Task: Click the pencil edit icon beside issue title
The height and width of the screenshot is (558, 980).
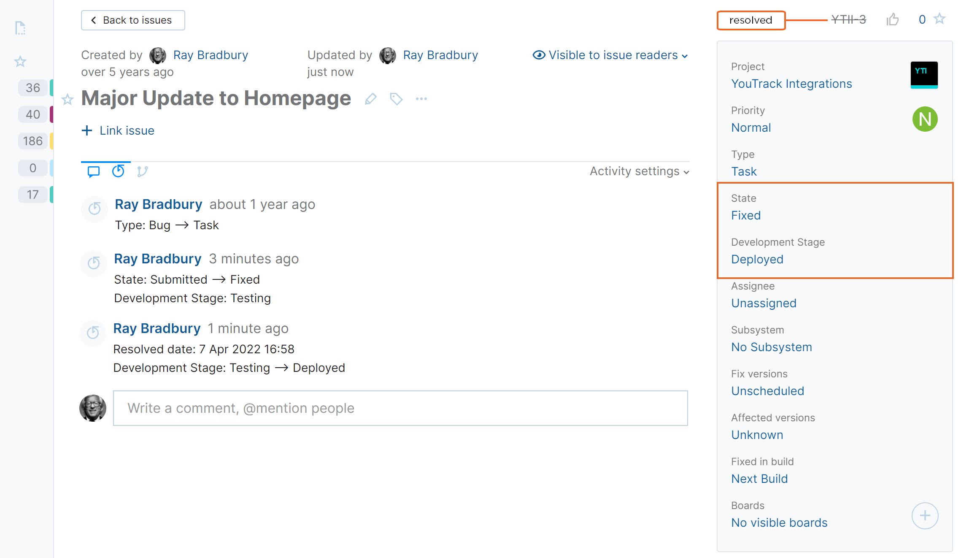Action: click(370, 99)
